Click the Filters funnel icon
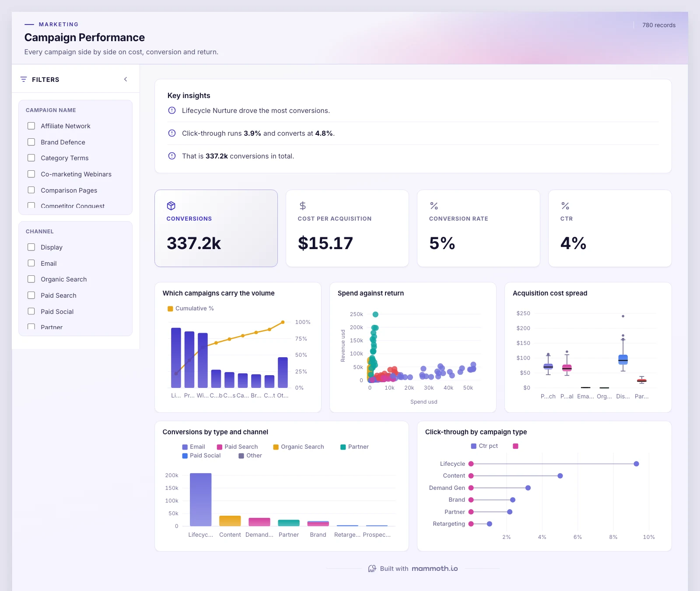 [x=24, y=79]
